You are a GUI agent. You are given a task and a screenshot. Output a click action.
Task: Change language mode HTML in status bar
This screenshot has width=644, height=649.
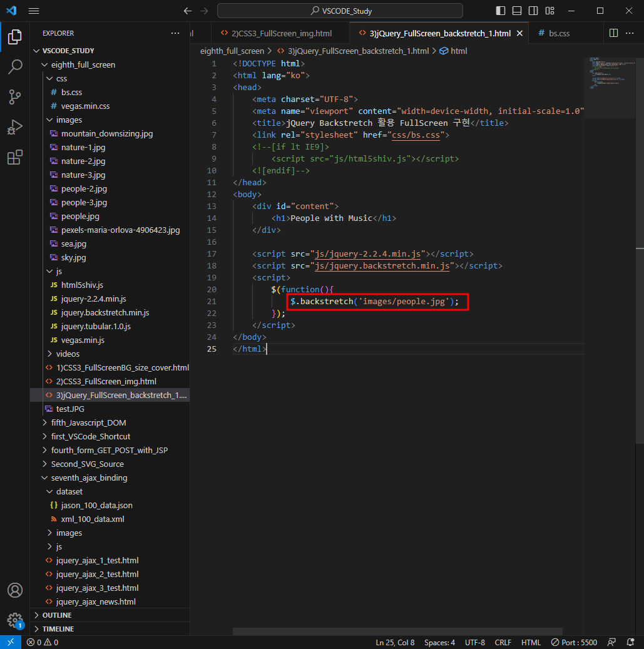[x=531, y=642]
